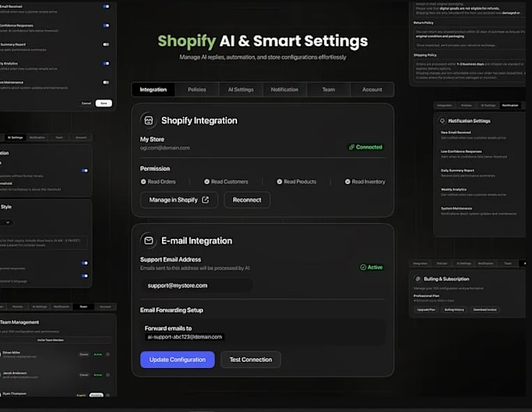Click the Read Products permission check icon

[279, 182]
